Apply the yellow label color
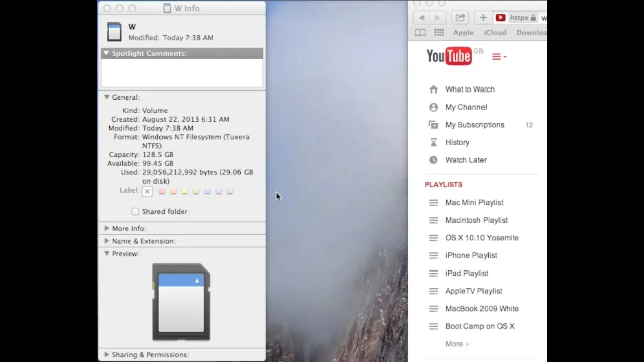 185,191
